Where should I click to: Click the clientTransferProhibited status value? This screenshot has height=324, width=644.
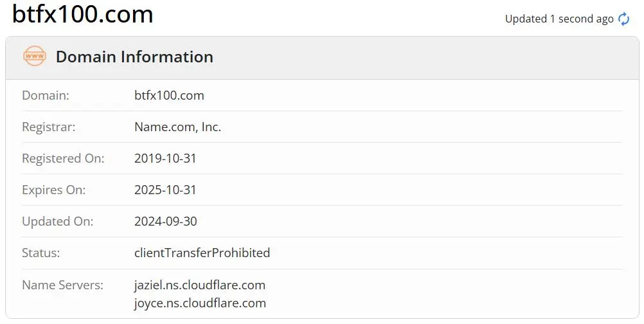(x=202, y=253)
